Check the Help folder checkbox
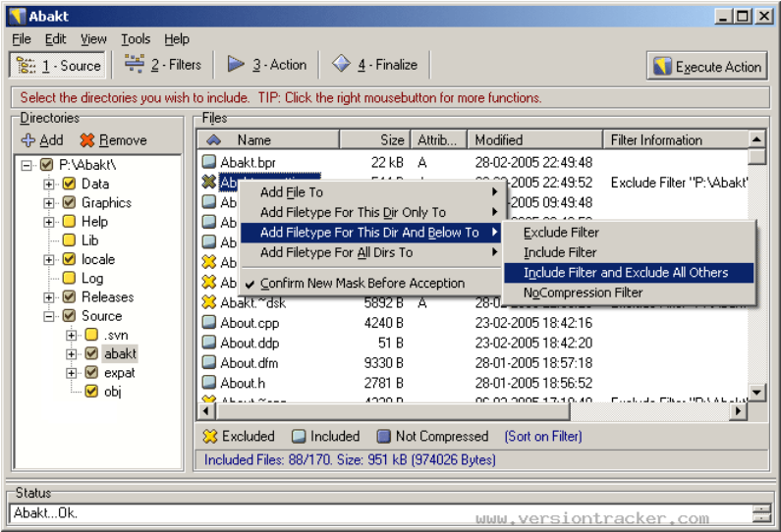The height and width of the screenshot is (532, 781). point(69,222)
